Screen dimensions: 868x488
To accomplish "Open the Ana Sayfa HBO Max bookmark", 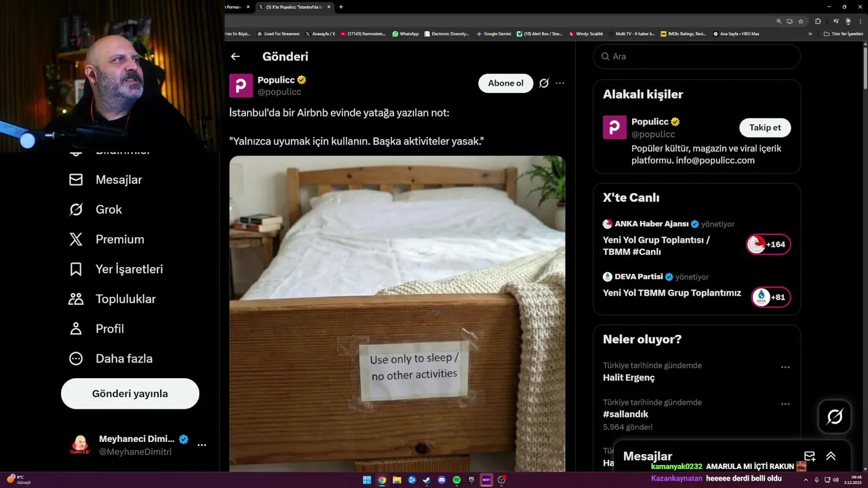I will click(x=736, y=33).
